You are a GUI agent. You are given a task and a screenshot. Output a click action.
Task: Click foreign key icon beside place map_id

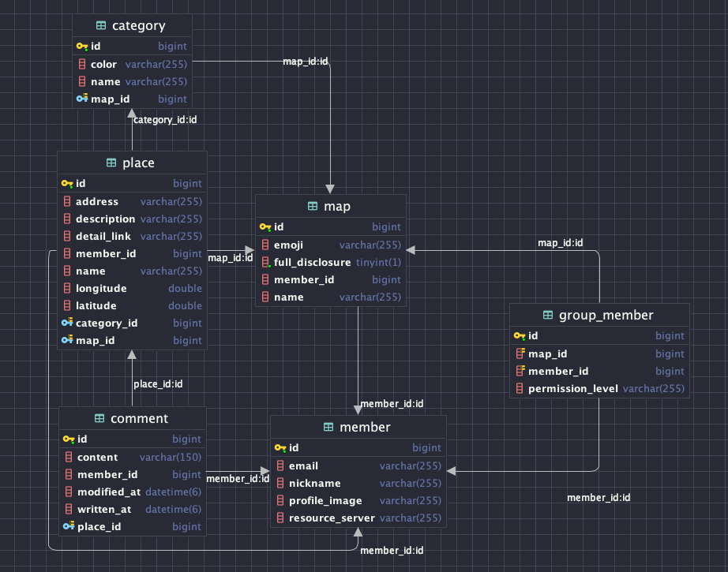click(x=67, y=340)
